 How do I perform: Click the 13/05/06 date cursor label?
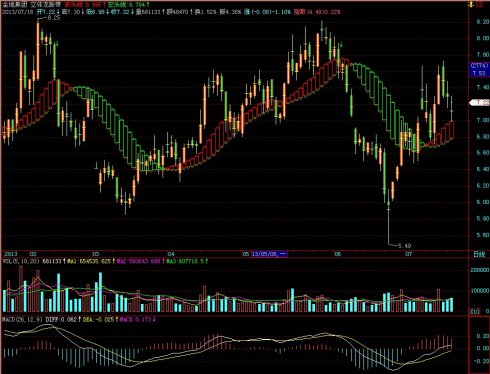[269, 254]
